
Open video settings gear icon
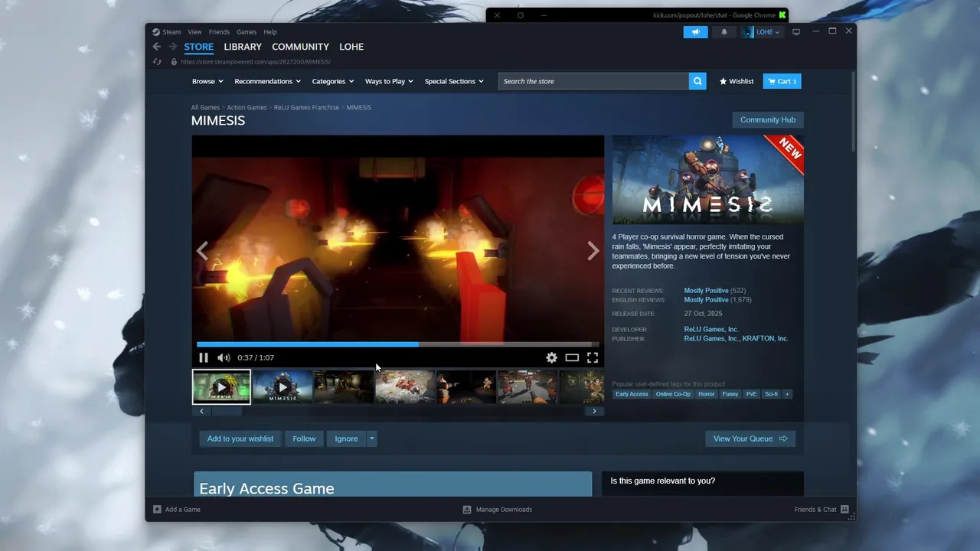point(551,357)
